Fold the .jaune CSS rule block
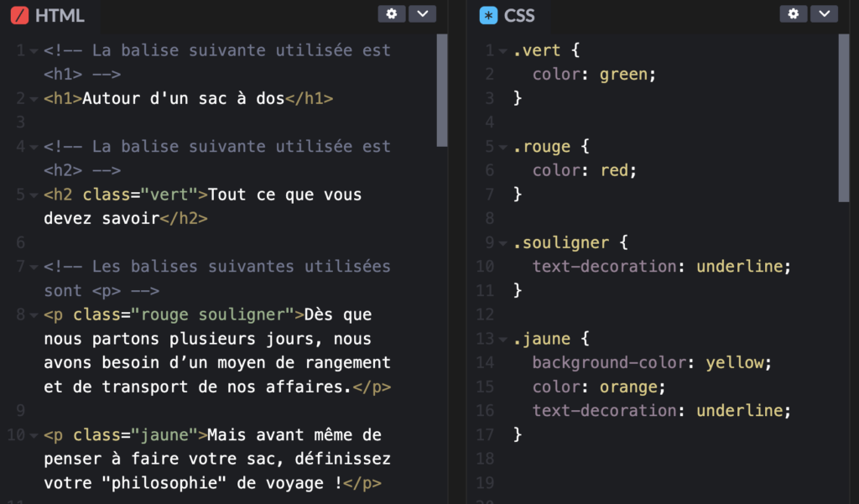The width and height of the screenshot is (859, 504). [503, 340]
